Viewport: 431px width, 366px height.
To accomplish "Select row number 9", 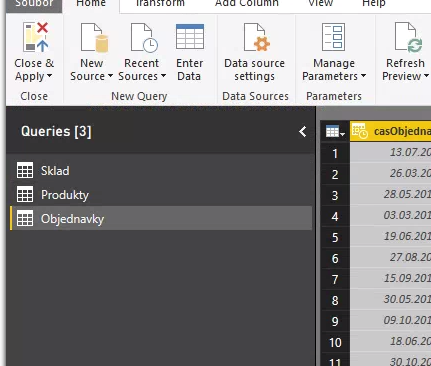I will click(335, 321).
